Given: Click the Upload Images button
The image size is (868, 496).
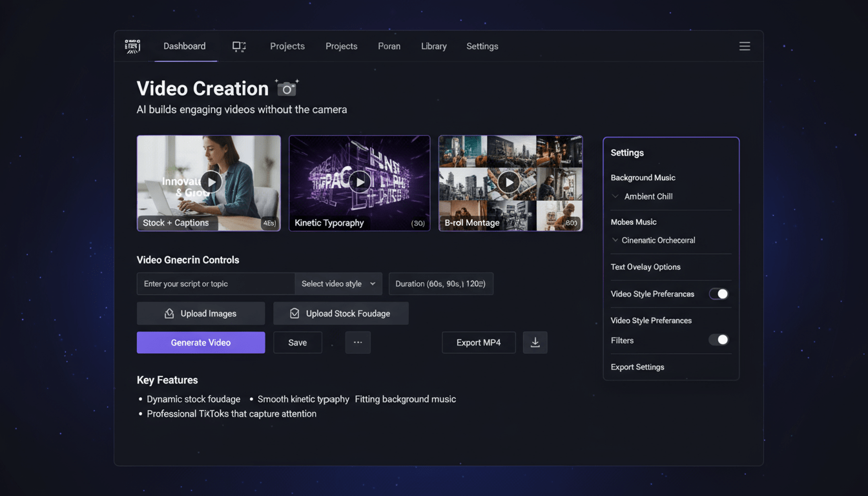Looking at the screenshot, I should (x=201, y=313).
